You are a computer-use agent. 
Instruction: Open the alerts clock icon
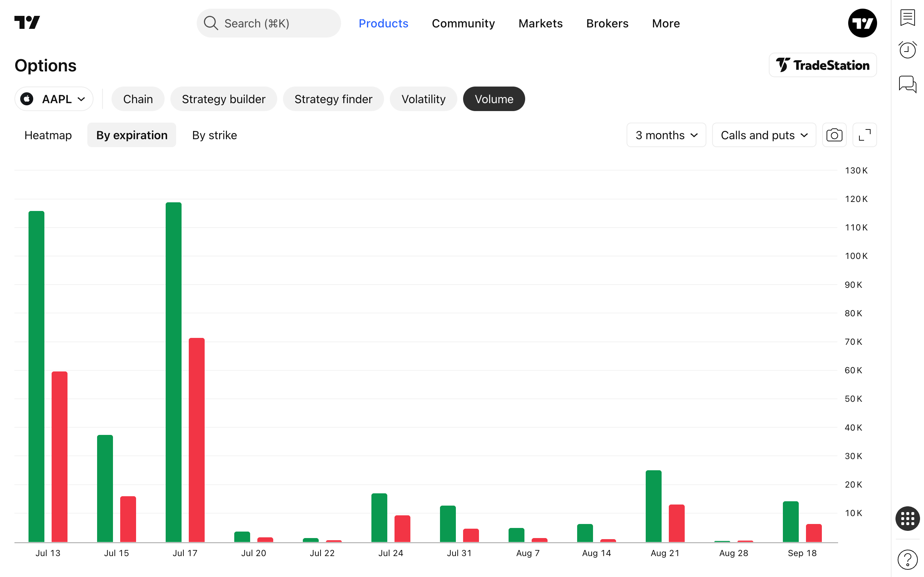907,50
